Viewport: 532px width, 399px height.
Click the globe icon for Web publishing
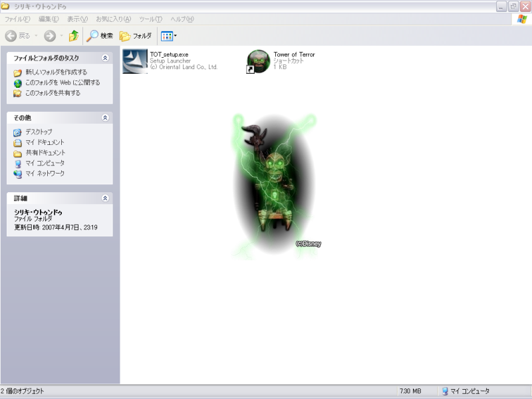pos(18,83)
